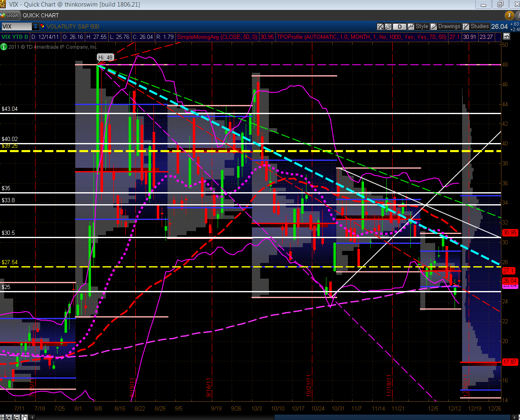Viewport: 520px width, 420px height.
Task: Click the VIX symbol input field
Action: (x=17, y=26)
